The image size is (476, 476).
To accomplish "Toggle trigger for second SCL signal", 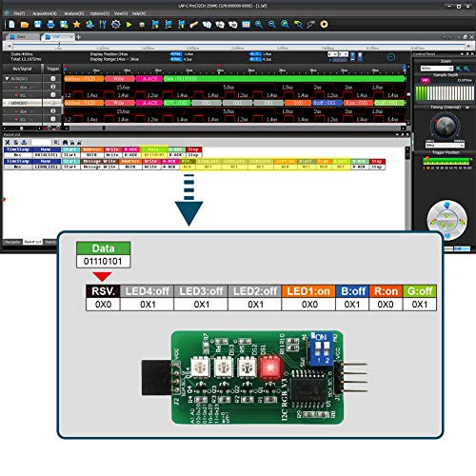I will pyautogui.click(x=53, y=119).
